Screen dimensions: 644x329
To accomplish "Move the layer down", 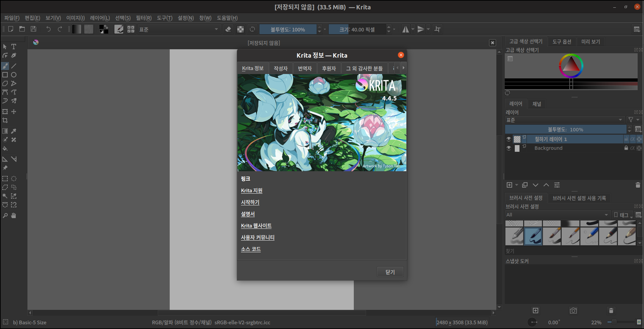I will pos(536,185).
